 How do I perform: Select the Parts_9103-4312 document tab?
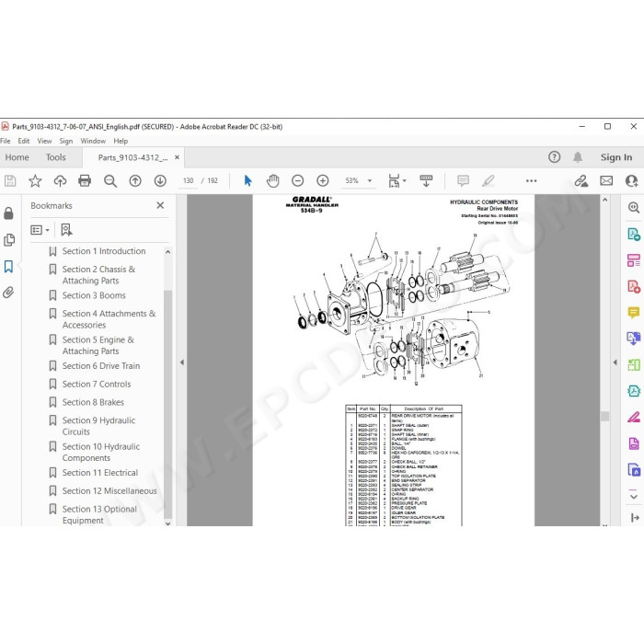coord(132,157)
